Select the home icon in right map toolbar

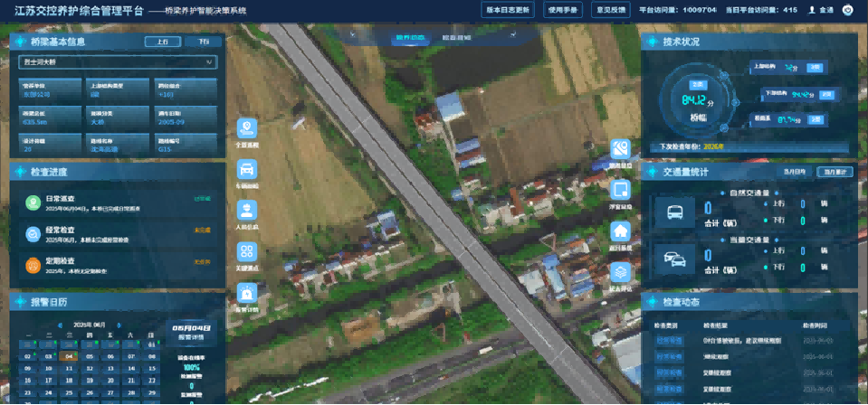(x=620, y=231)
